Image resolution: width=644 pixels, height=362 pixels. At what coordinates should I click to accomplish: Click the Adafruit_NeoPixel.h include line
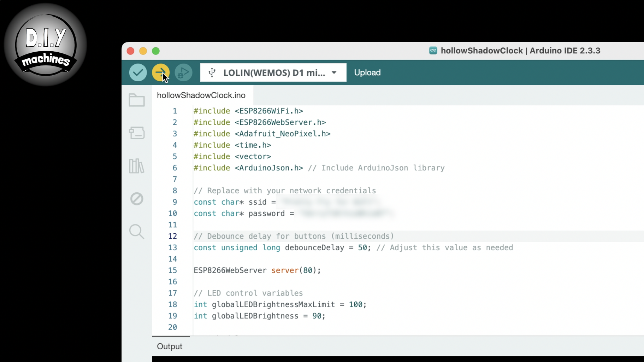pos(262,134)
